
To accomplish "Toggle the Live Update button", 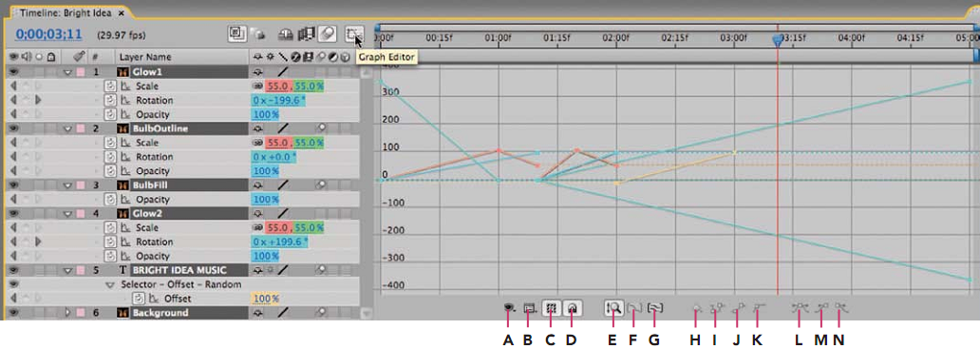I will 237,34.
